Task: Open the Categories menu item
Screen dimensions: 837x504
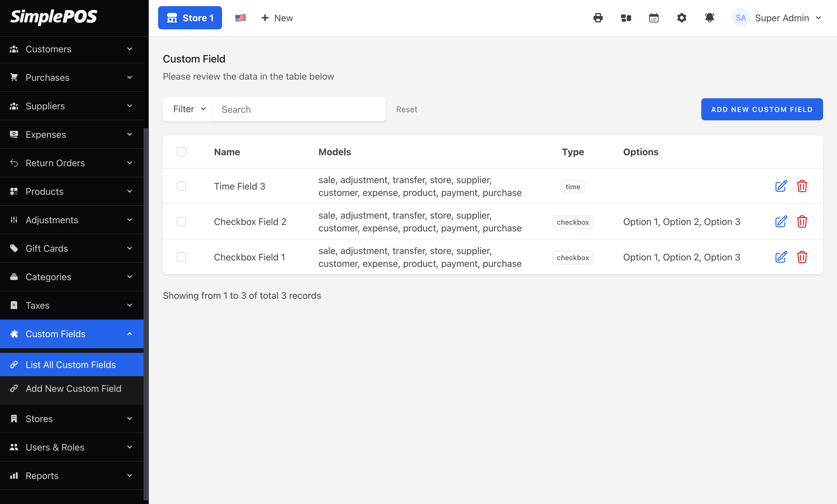Action: [x=72, y=277]
